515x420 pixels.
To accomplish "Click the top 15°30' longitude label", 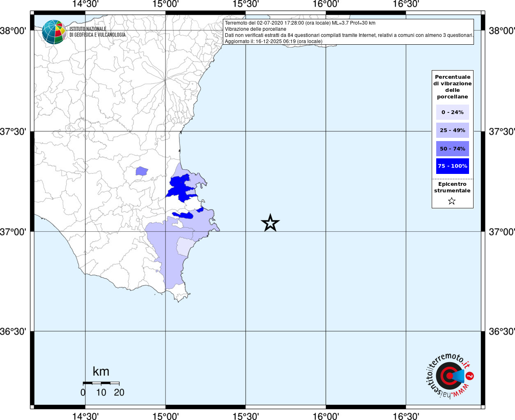I will pyautogui.click(x=245, y=4).
